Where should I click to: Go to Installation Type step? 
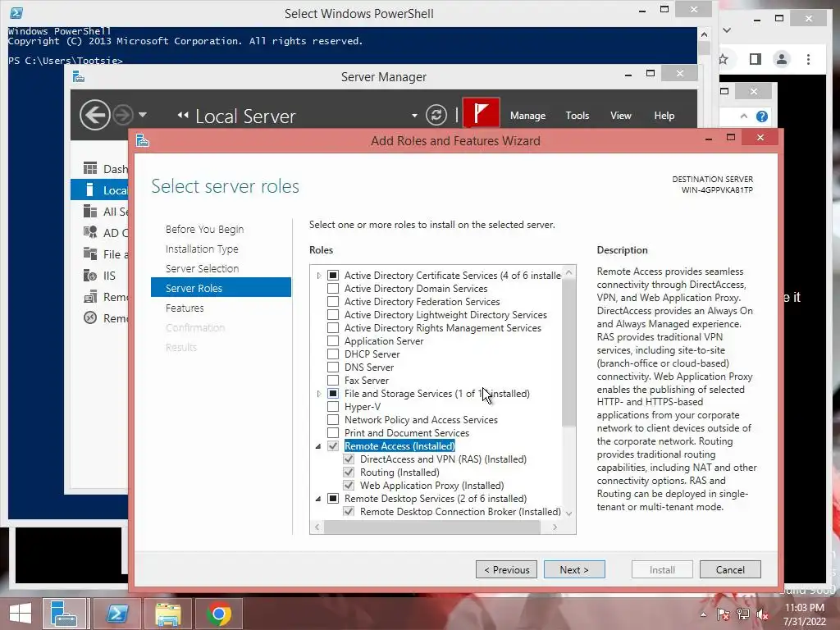pyautogui.click(x=202, y=249)
